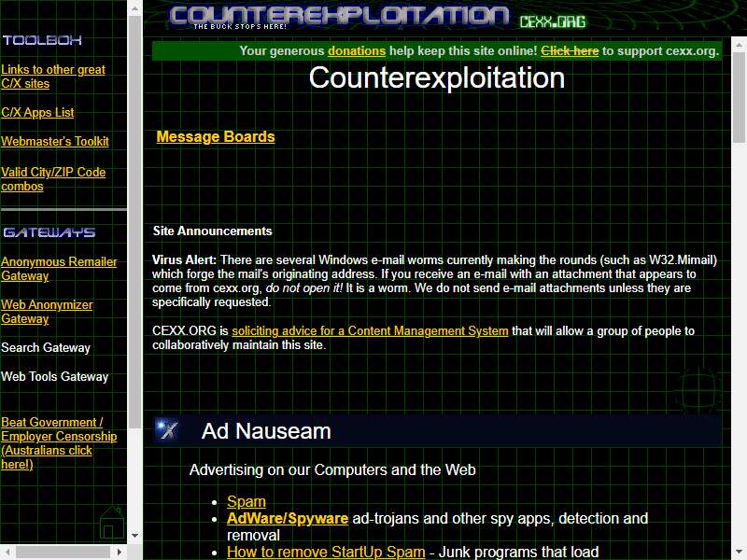The height and width of the screenshot is (560, 747).
Task: Open the Message Boards link
Action: pyautogui.click(x=216, y=136)
